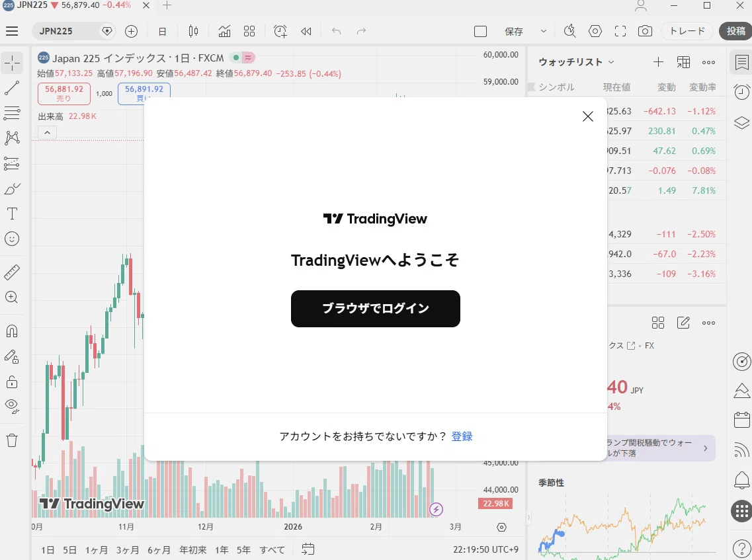Viewport: 752px width, 560px height.
Task: Open the emoji icons tool
Action: 12,239
